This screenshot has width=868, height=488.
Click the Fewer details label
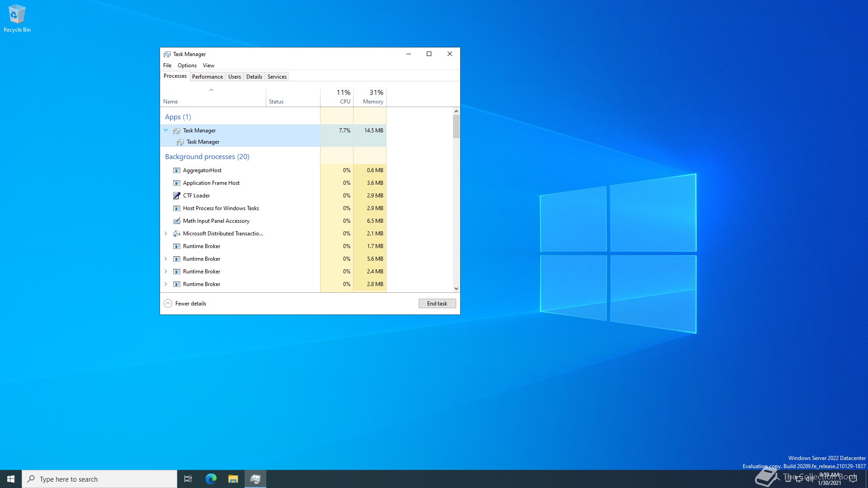(x=191, y=304)
